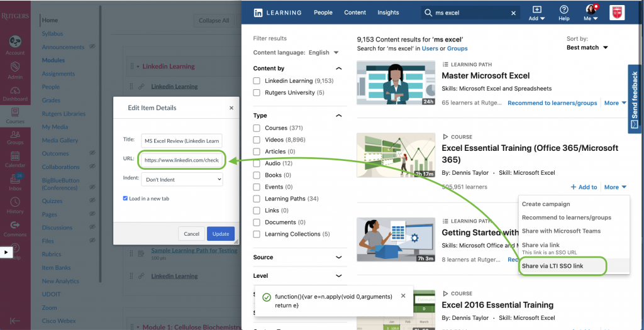This screenshot has width=644, height=330.
Task: Tick the Articles (0) checkbox
Action: pyautogui.click(x=257, y=151)
